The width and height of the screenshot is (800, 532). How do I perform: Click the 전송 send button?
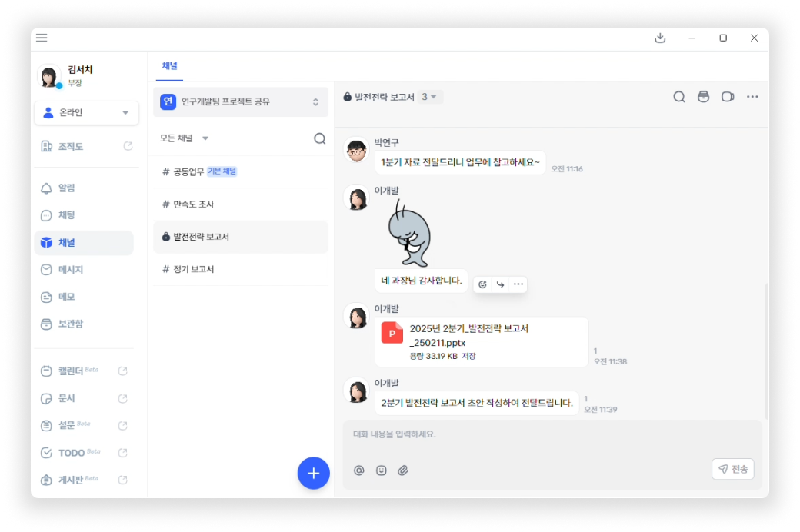pos(732,469)
